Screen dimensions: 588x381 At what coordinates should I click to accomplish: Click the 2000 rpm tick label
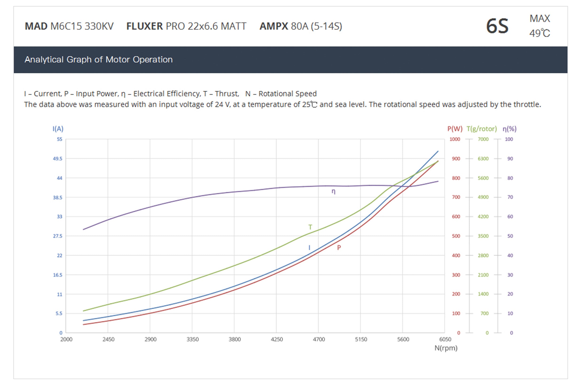(x=66, y=339)
